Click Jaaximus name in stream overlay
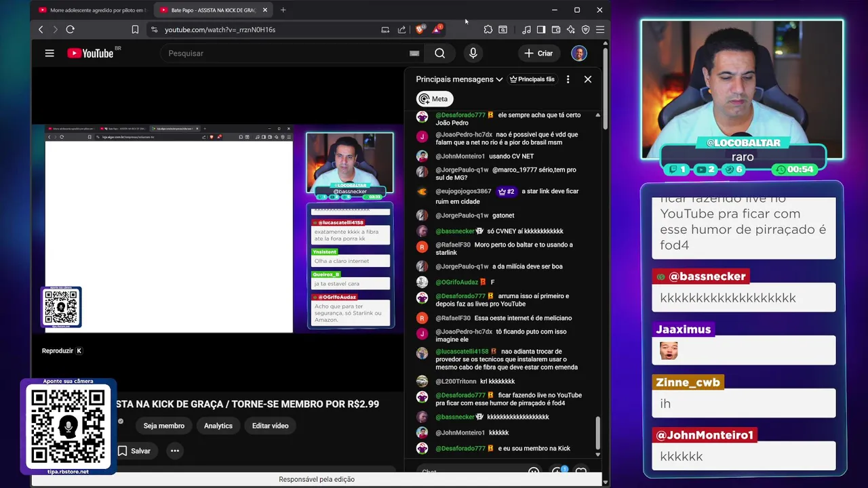This screenshot has height=488, width=868. tap(683, 329)
